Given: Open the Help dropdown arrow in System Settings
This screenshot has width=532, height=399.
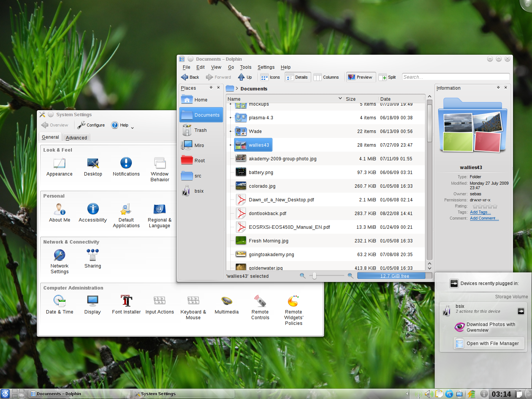Looking at the screenshot, I should 133,128.
